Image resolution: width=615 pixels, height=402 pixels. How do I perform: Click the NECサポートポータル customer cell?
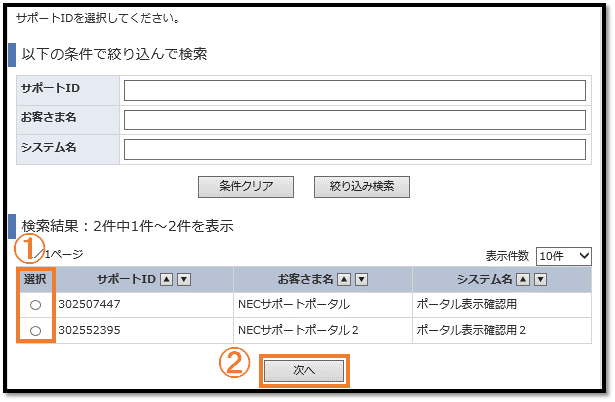(294, 304)
